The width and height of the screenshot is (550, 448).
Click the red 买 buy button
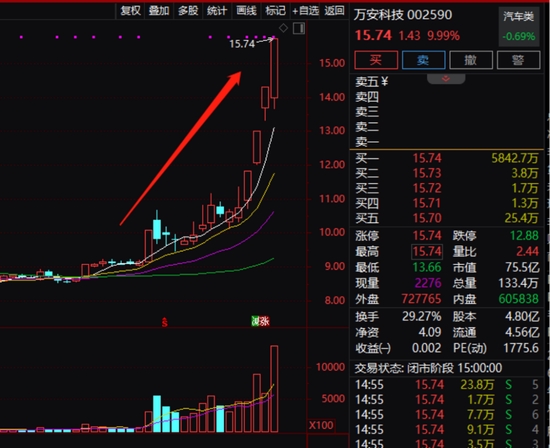[x=376, y=60]
